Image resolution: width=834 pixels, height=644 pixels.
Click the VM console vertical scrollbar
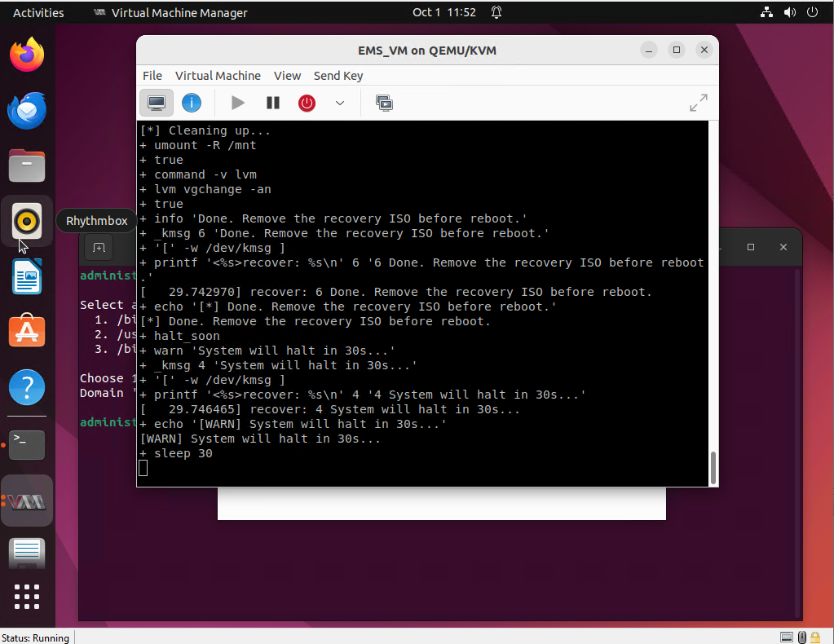[713, 467]
